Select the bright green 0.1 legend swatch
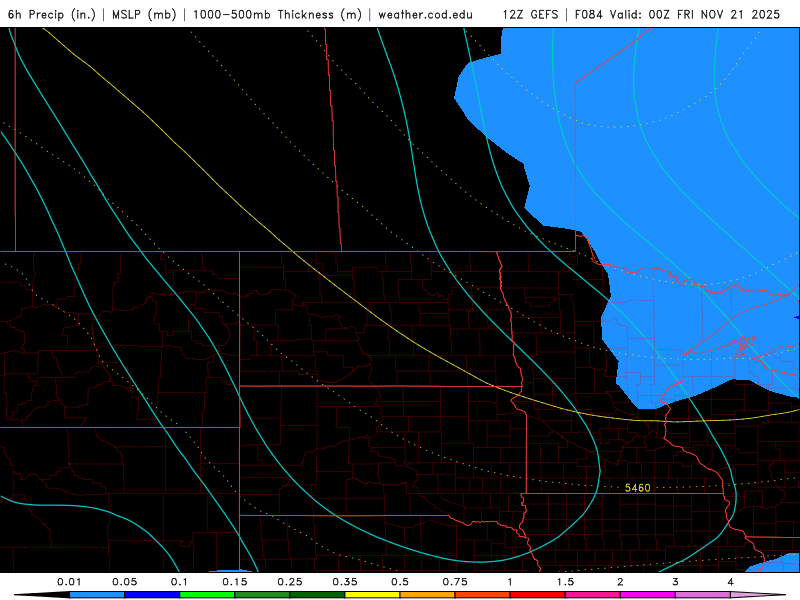The image size is (800, 600). point(207,595)
